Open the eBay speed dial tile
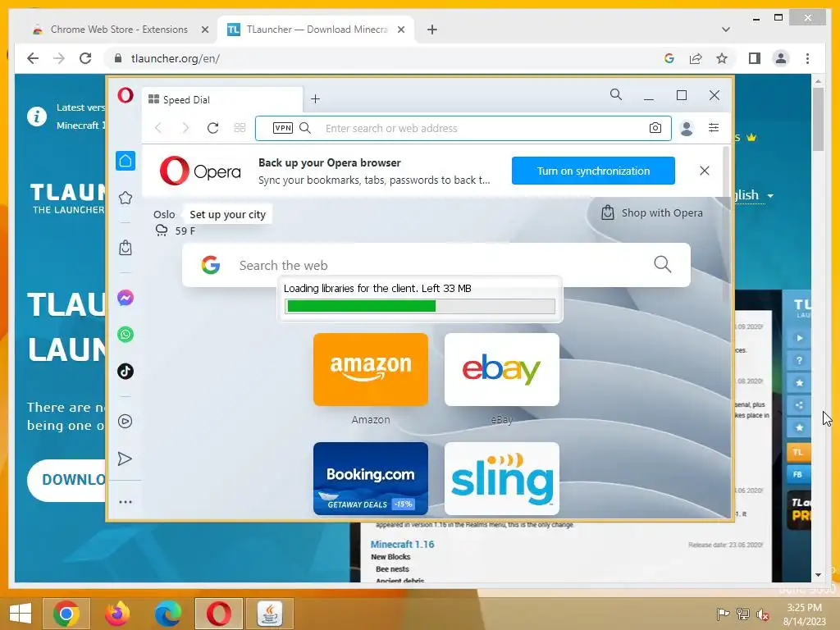Image resolution: width=840 pixels, height=630 pixels. click(502, 369)
